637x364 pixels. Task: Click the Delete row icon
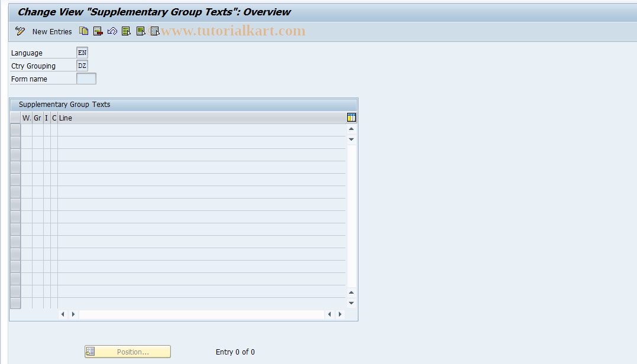click(x=98, y=31)
